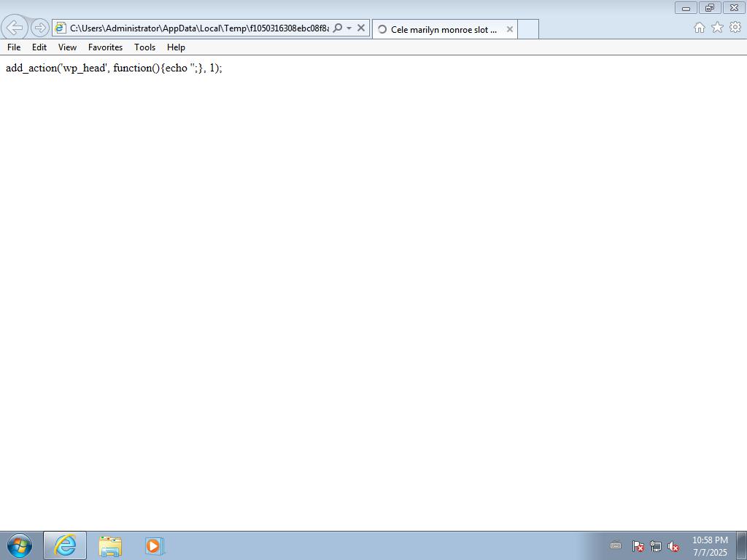
Task: Click the network status tray icon
Action: pos(656,546)
